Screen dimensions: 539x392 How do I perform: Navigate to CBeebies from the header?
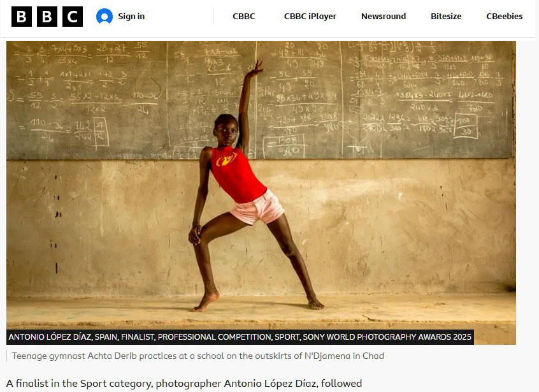[x=505, y=16]
